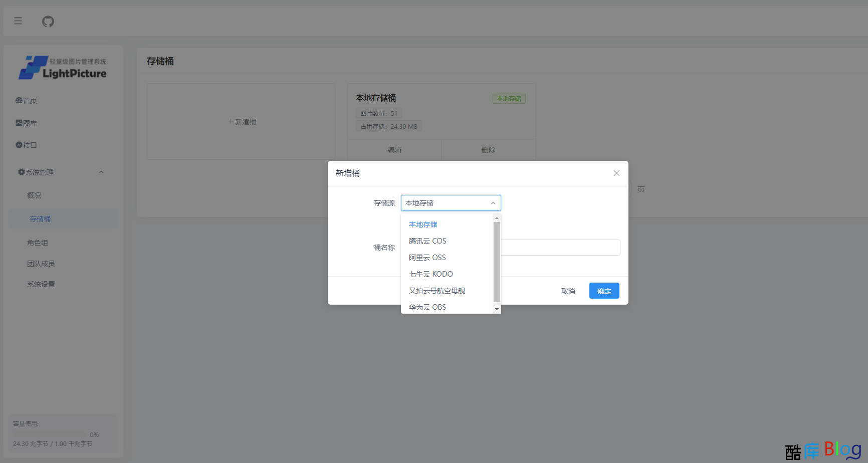Image resolution: width=868 pixels, height=463 pixels.
Task: Open 系统设置 from the sidebar
Action: click(41, 284)
